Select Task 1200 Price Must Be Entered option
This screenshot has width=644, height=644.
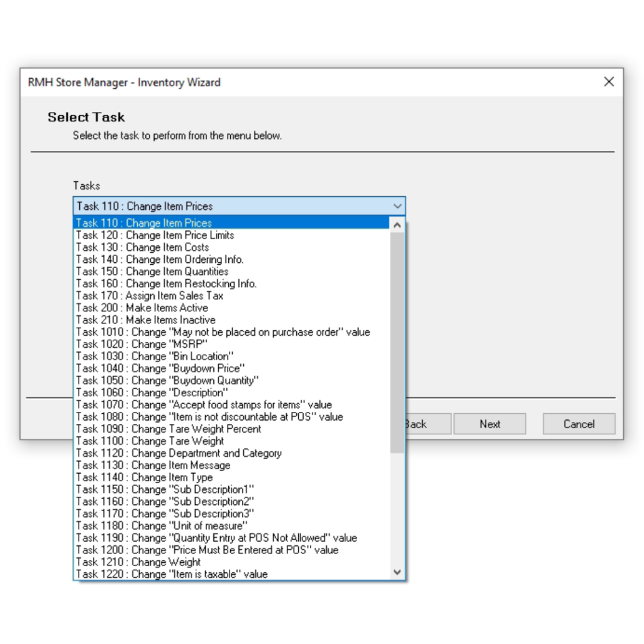click(231, 550)
